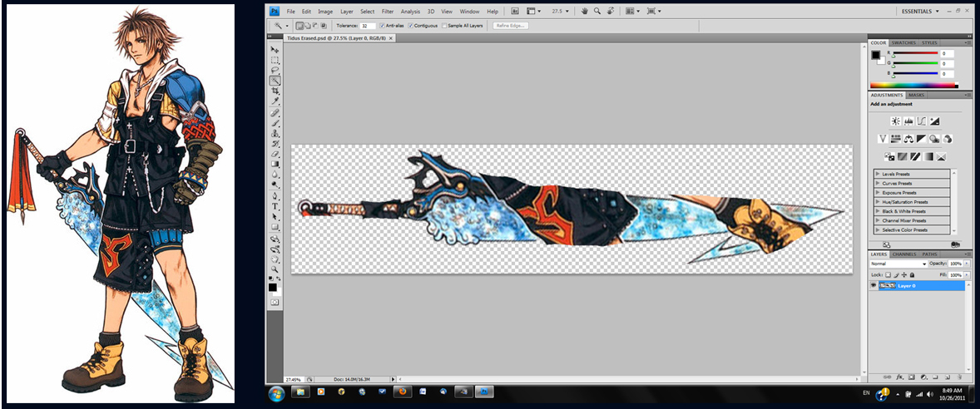Image resolution: width=980 pixels, height=409 pixels.
Task: Select the Layer 0 thumbnail
Action: coord(888,285)
